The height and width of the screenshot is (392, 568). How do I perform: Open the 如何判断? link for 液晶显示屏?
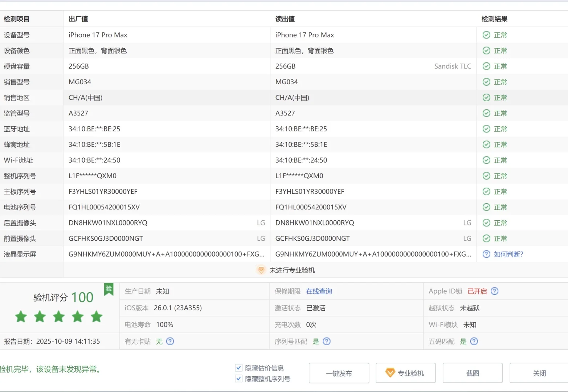pyautogui.click(x=508, y=254)
